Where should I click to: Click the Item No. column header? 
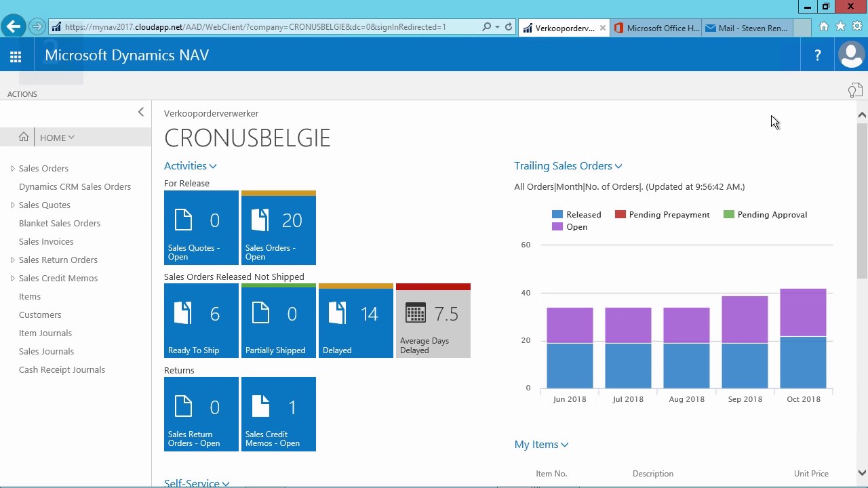point(551,474)
